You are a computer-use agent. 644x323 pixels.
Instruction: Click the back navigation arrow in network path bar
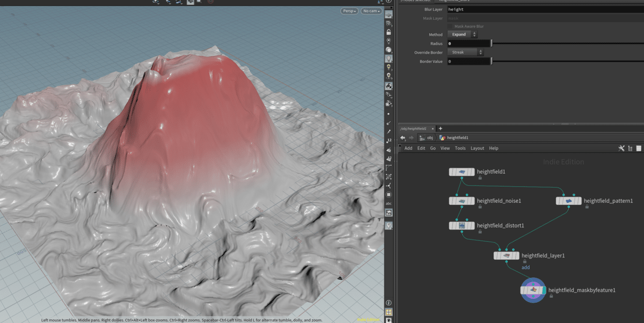pyautogui.click(x=402, y=137)
